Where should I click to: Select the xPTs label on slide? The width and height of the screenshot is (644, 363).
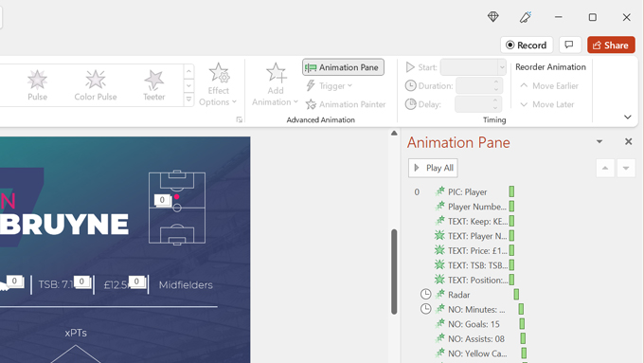click(x=76, y=333)
